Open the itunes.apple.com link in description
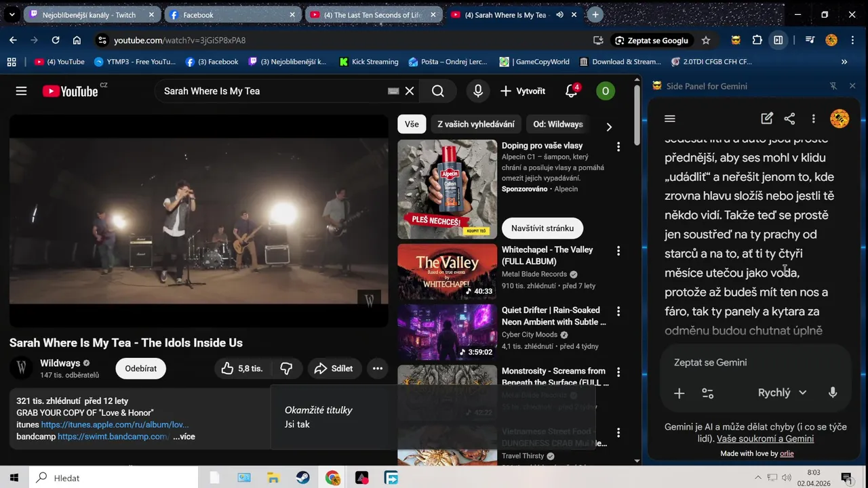 pyautogui.click(x=115, y=425)
